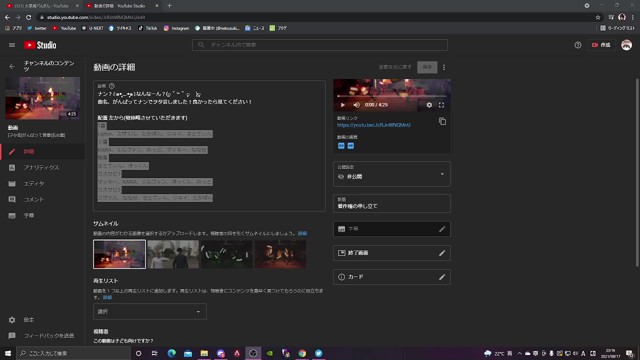Open the playlist selection dropdown

(x=150, y=311)
